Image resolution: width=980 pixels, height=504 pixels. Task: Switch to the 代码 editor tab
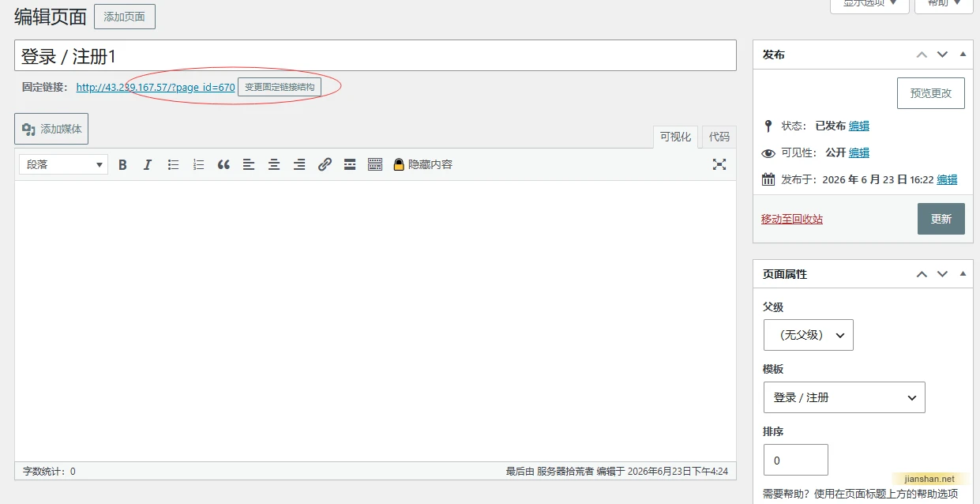pos(719,137)
